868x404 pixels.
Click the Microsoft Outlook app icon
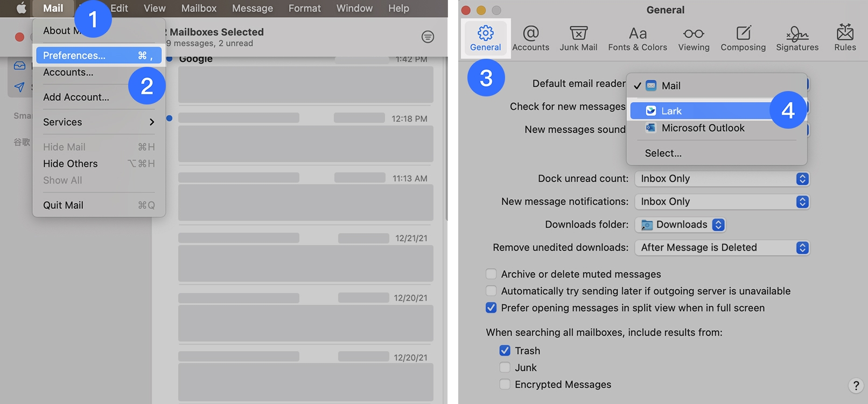coord(651,128)
